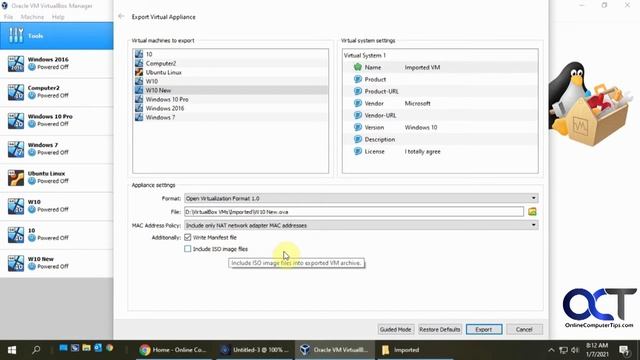Choose Computer2 in the export list
This screenshot has width=640, height=360.
tap(231, 63)
